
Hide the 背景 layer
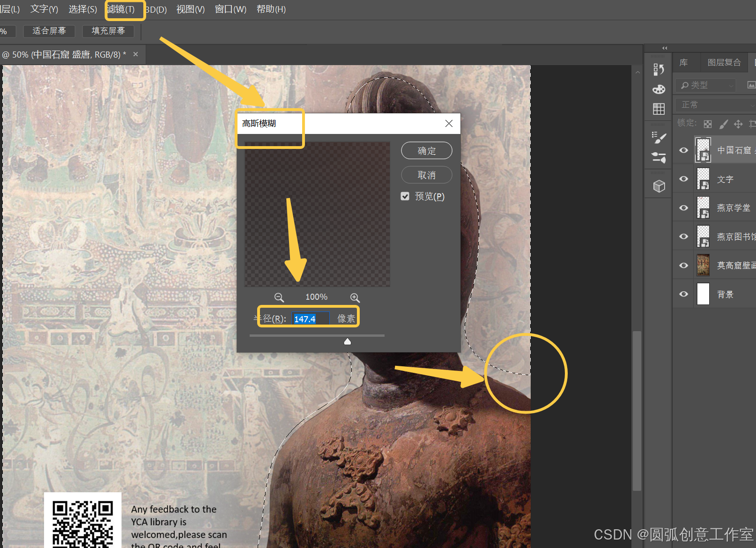[x=684, y=294]
